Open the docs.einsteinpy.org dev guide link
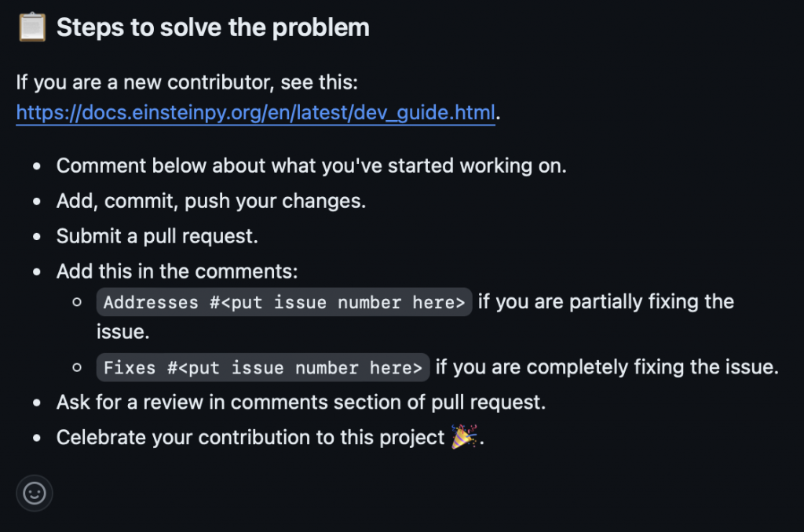 (x=255, y=113)
